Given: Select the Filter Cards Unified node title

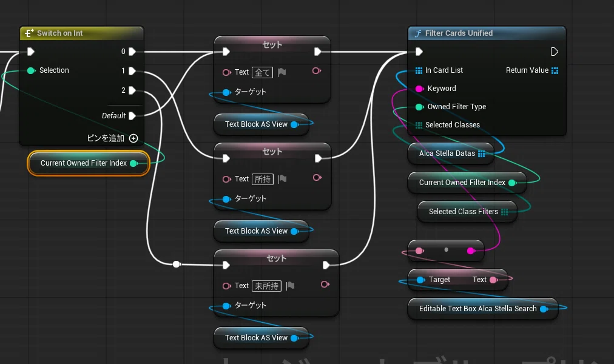Looking at the screenshot, I should pyautogui.click(x=459, y=33).
